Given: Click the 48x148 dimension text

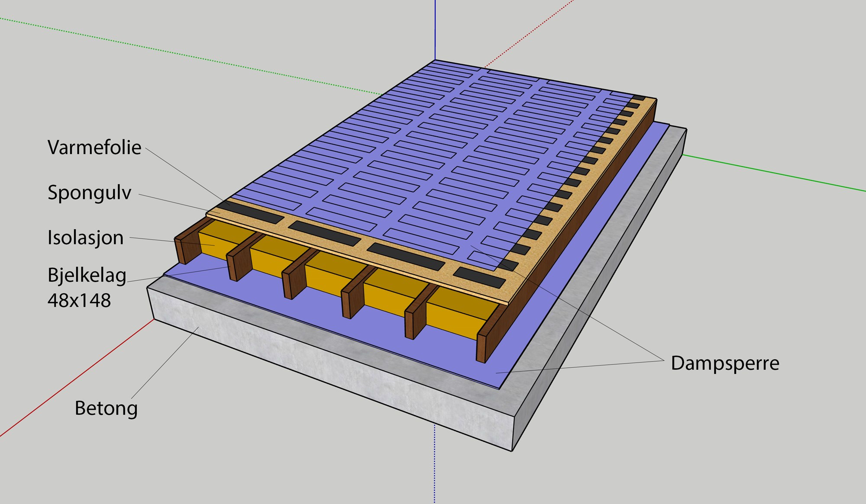Looking at the screenshot, I should pyautogui.click(x=79, y=300).
